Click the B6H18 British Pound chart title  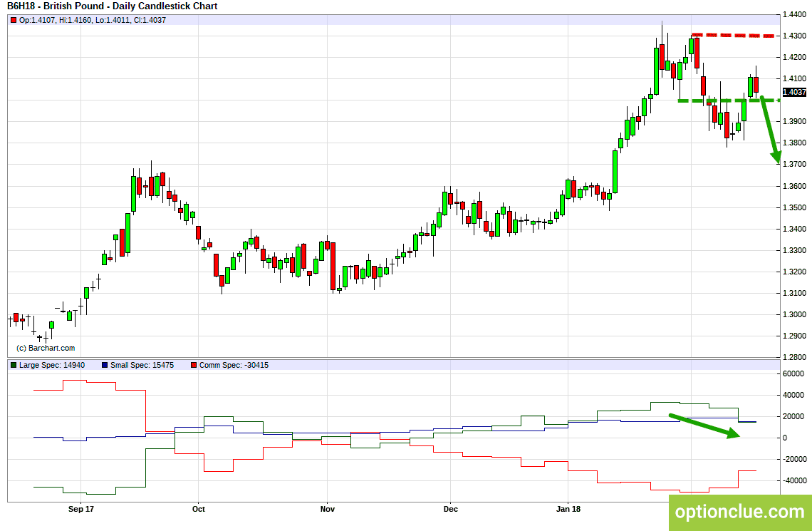point(113,6)
